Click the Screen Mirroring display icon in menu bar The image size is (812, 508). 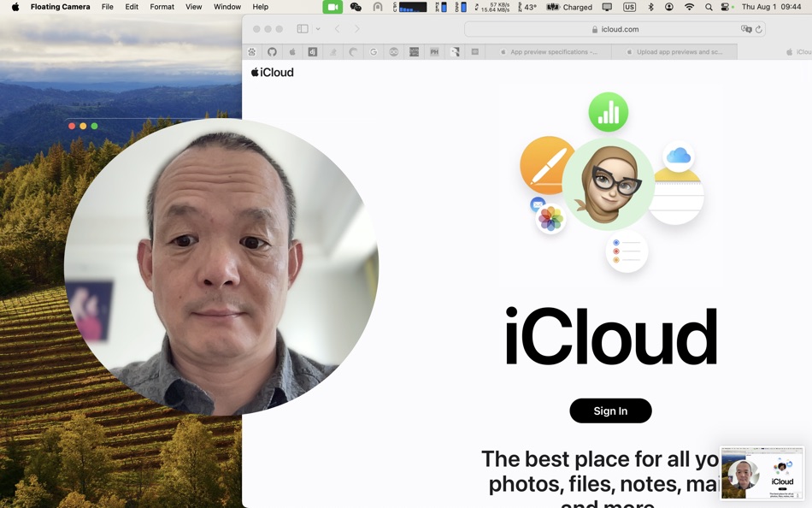coord(607,7)
